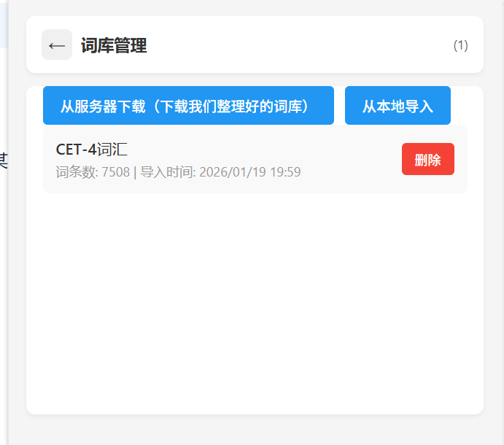The image size is (504, 445).
Task: Click the pipe separator in the entry info
Action: [x=135, y=173]
